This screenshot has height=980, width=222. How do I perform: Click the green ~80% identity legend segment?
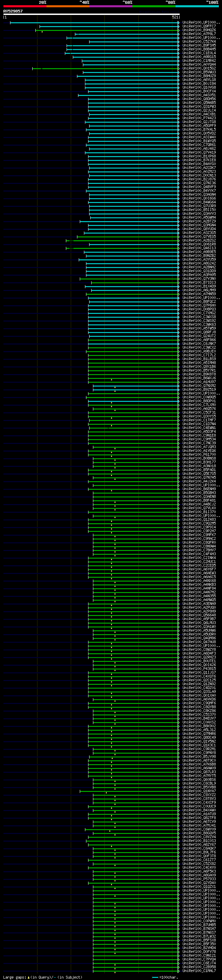click(x=154, y=6)
